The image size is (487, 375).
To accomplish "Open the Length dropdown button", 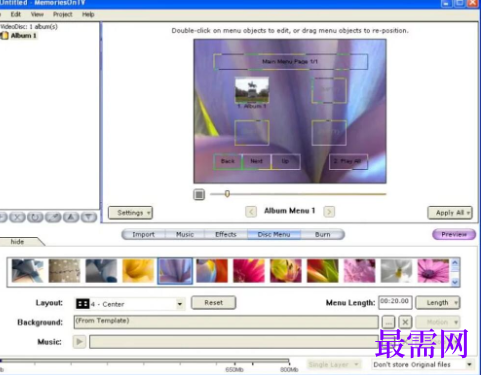I will [x=438, y=303].
